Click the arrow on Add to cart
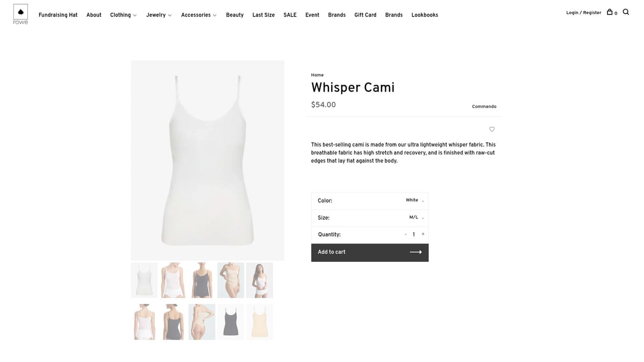This screenshot has width=644, height=362. coord(416,252)
